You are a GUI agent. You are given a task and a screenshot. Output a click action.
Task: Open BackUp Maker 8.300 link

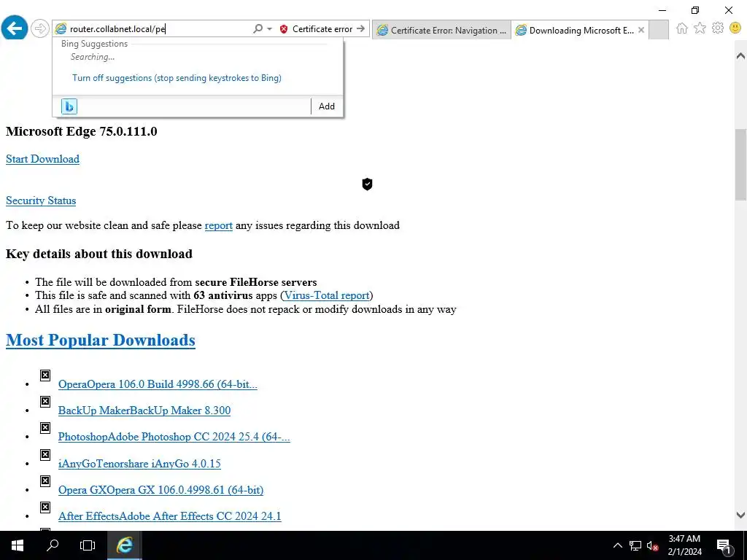144,411
